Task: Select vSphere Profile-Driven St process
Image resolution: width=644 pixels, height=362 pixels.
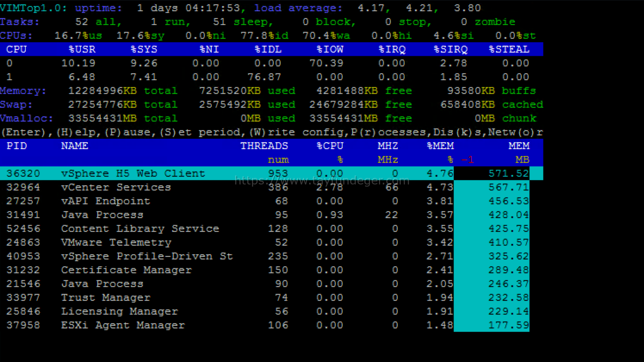Action: (x=147, y=256)
